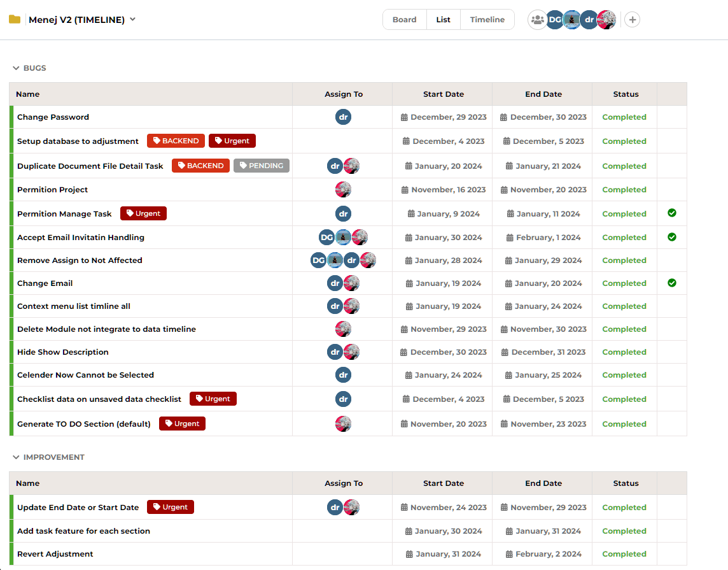728x570 pixels.
Task: Click the dr assignee avatar on Change Password
Action: click(343, 117)
